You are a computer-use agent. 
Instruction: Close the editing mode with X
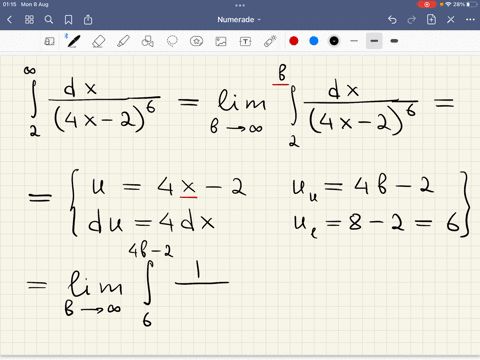point(451,20)
